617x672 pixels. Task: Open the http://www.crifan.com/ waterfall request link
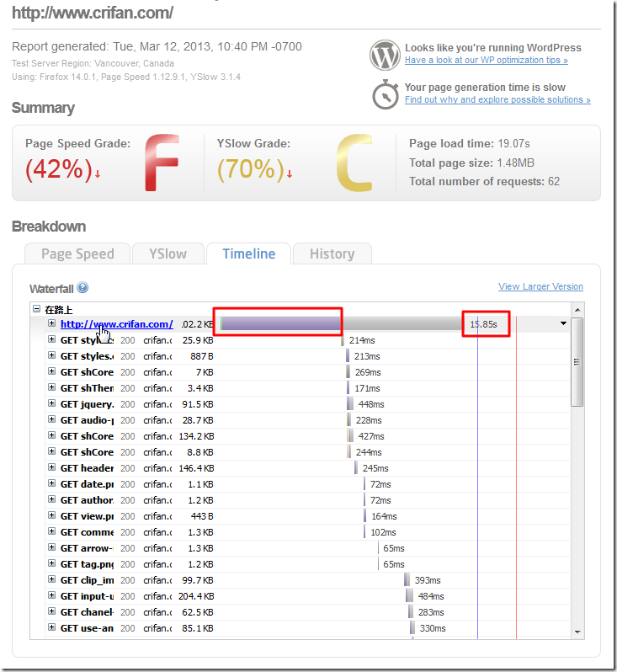(x=116, y=324)
